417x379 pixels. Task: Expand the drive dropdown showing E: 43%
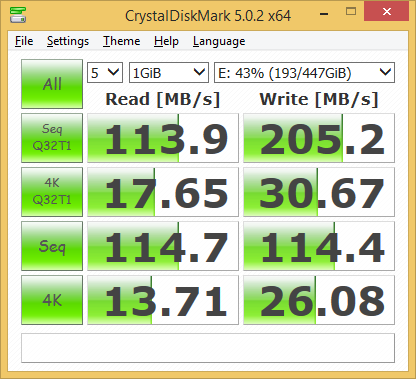304,72
